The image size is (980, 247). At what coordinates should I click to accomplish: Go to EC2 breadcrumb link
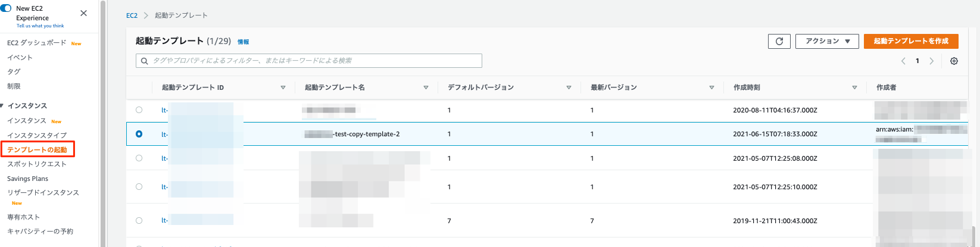(132, 15)
